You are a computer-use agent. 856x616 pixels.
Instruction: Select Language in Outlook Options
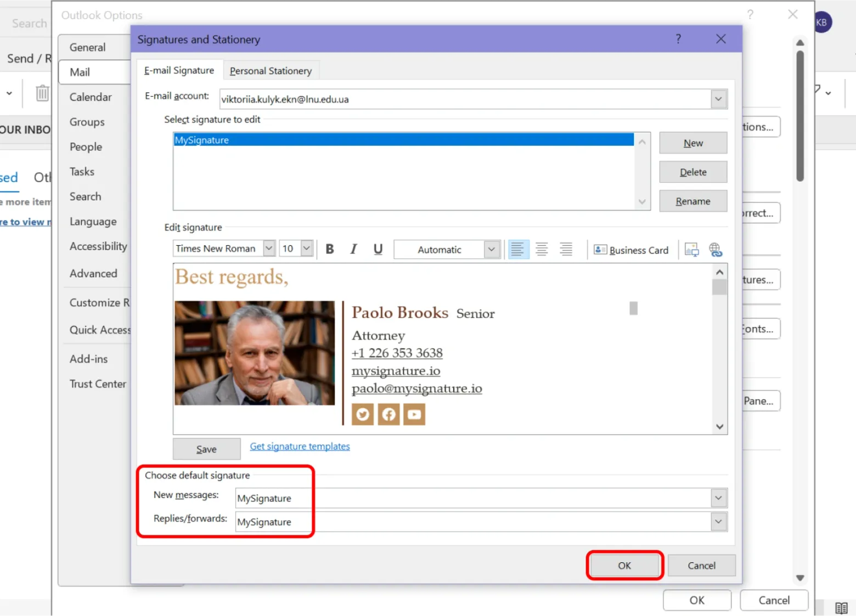coord(93,222)
